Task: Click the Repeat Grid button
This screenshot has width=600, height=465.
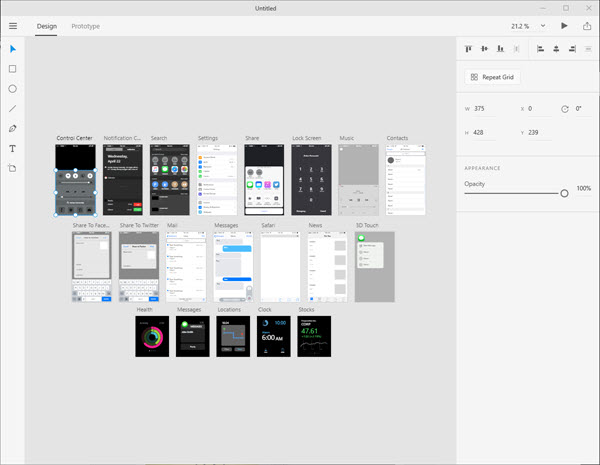Action: 492,77
